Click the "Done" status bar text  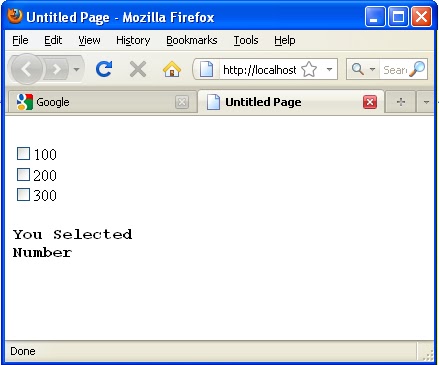(23, 351)
